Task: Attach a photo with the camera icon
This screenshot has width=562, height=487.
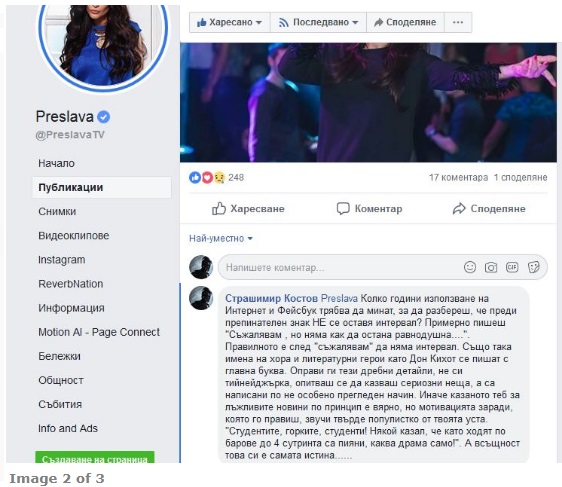Action: (x=491, y=267)
